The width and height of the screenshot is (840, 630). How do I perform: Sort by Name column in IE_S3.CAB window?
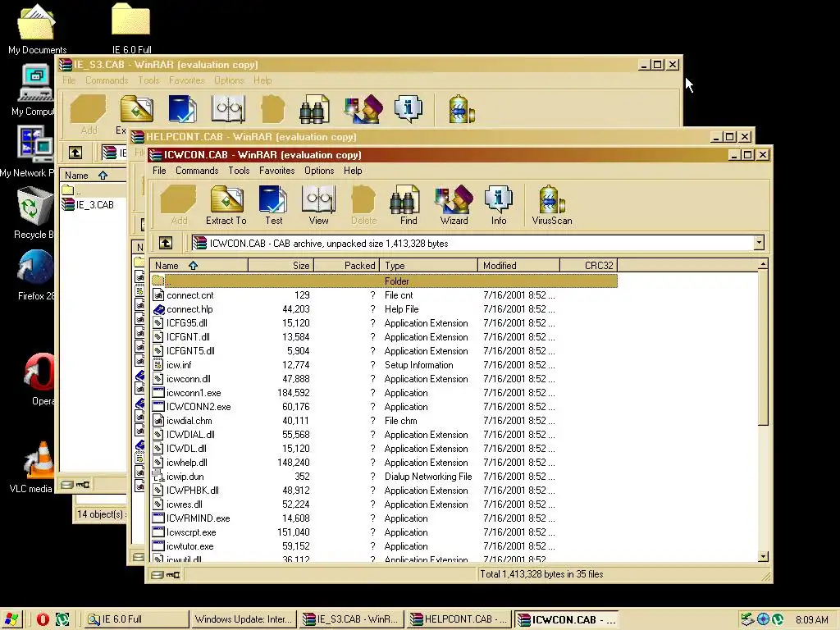coord(94,176)
